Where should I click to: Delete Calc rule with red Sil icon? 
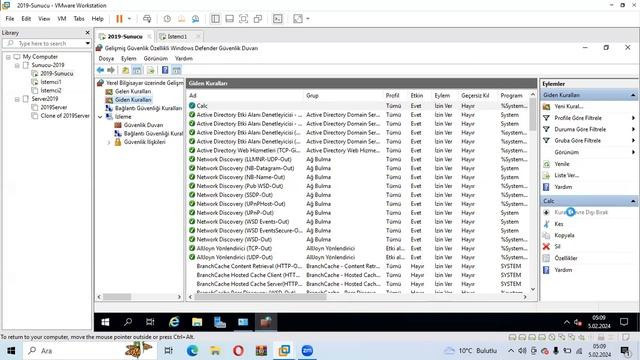[x=547, y=247]
